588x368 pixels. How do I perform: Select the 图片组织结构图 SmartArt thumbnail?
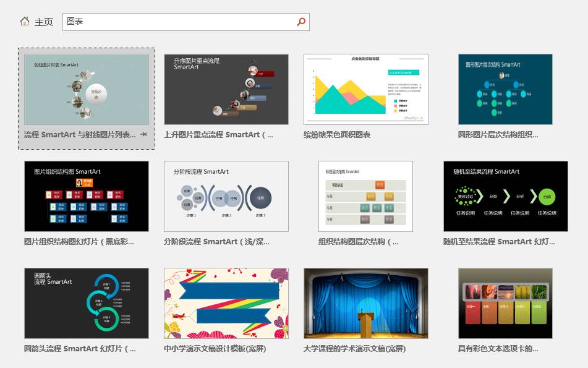point(87,197)
